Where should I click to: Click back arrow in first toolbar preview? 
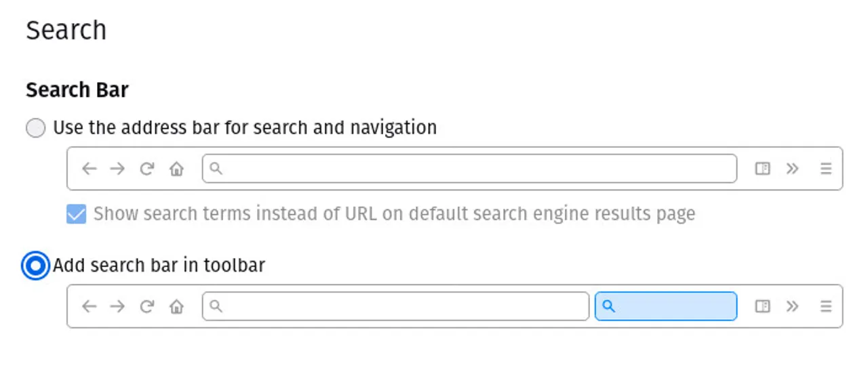tap(89, 169)
